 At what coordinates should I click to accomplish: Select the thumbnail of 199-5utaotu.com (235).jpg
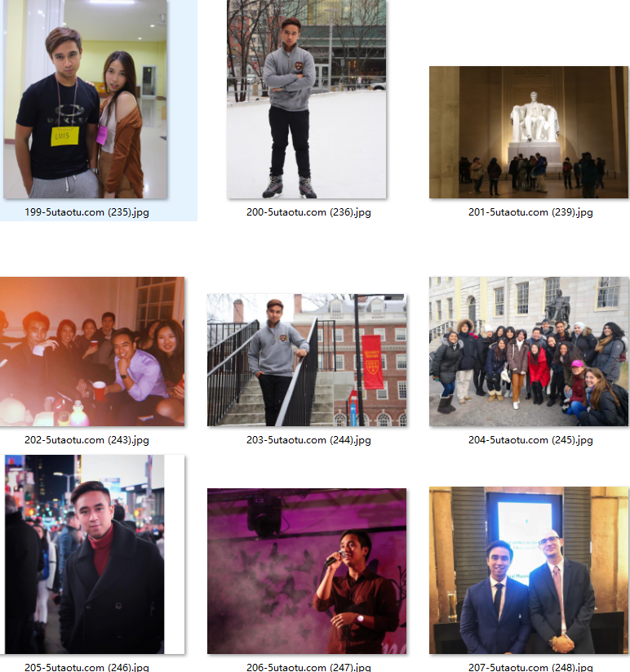[85, 99]
